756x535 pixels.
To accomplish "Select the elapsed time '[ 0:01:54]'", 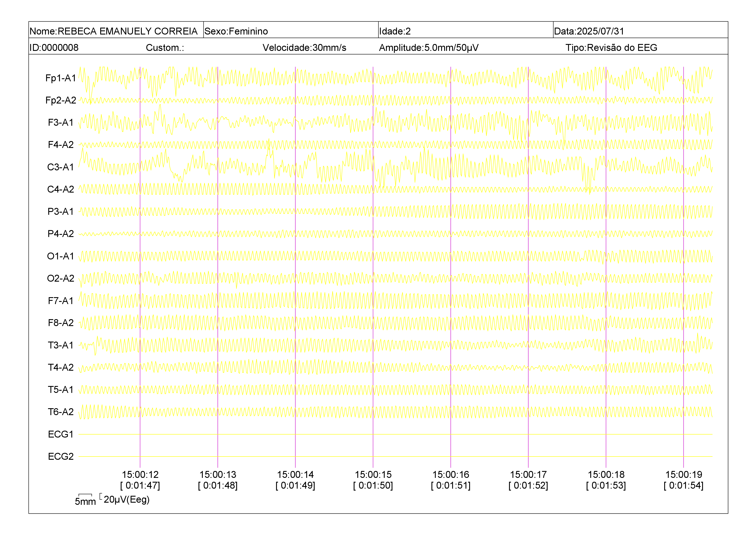I will click(x=684, y=486).
